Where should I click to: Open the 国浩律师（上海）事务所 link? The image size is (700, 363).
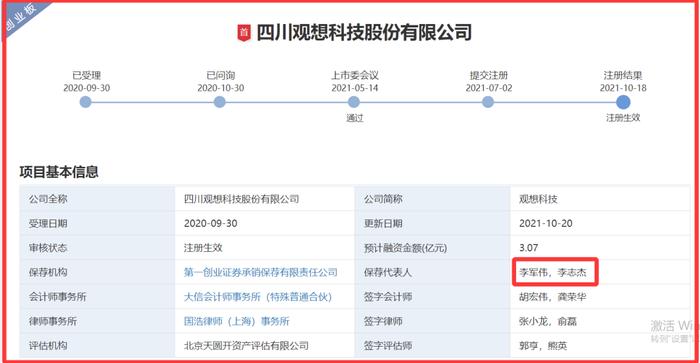237,321
